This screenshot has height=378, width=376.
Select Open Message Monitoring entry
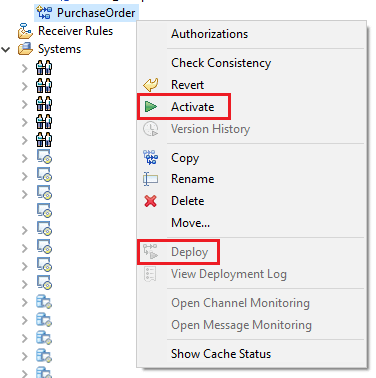[x=241, y=325]
